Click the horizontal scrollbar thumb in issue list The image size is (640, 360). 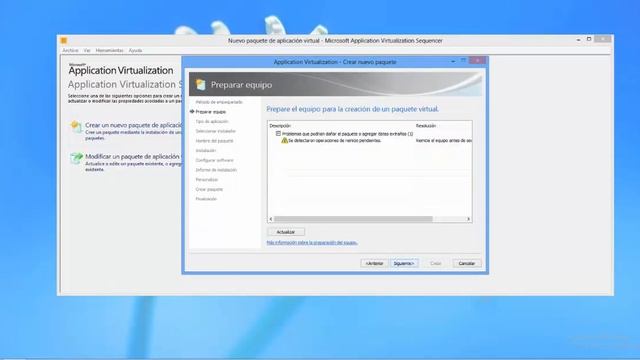353,219
